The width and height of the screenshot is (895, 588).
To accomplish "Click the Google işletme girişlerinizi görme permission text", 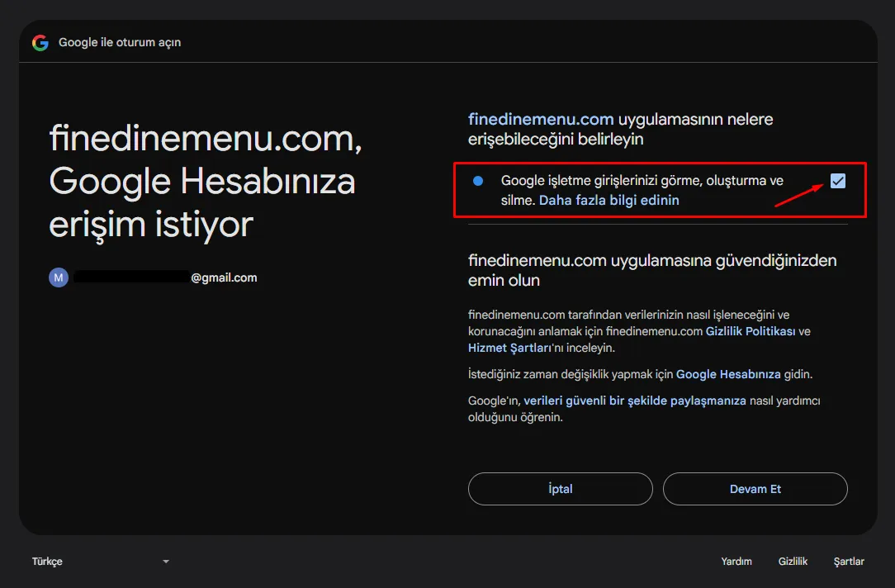I will point(642,190).
